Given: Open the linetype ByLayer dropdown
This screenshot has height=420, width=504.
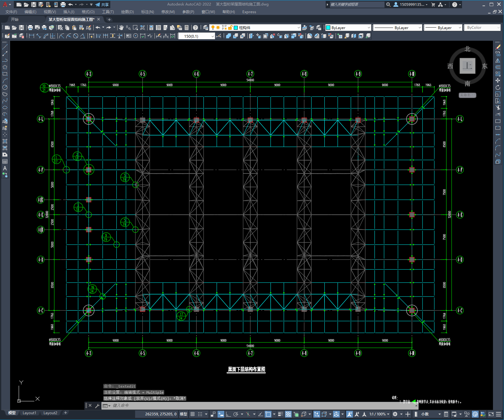Looking at the screenshot, I should (398, 28).
